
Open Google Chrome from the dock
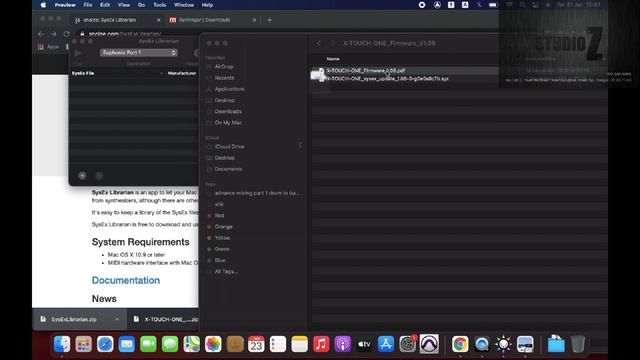pos(460,344)
